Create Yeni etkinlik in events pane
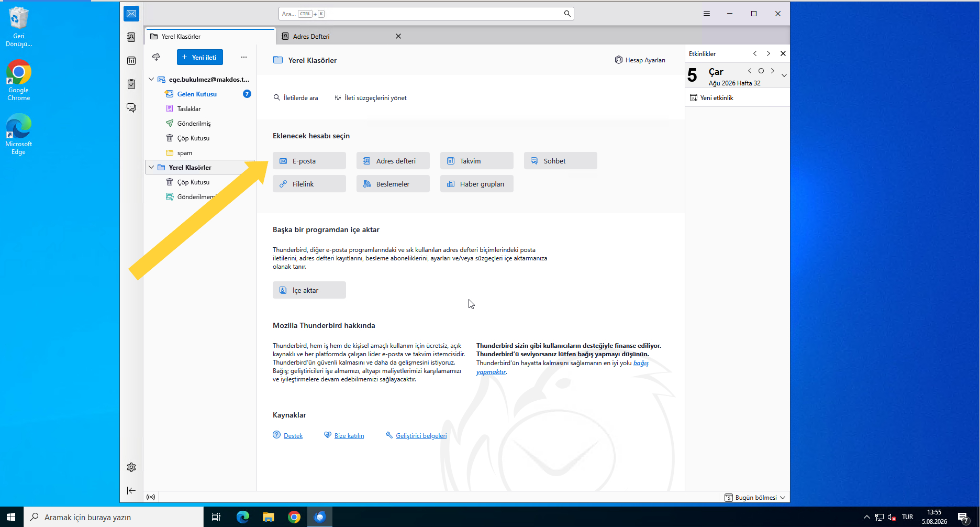 (711, 98)
